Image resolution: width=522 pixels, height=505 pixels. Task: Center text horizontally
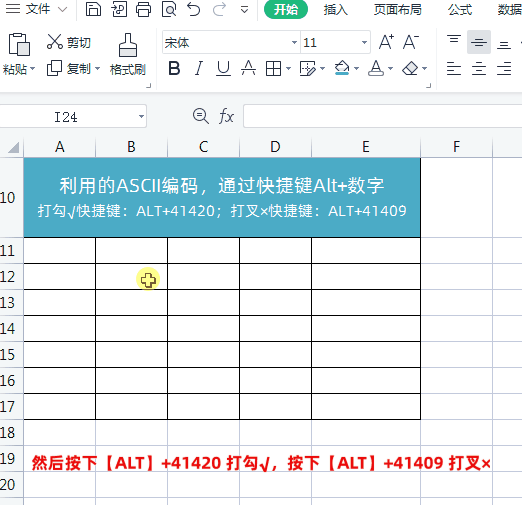[479, 69]
